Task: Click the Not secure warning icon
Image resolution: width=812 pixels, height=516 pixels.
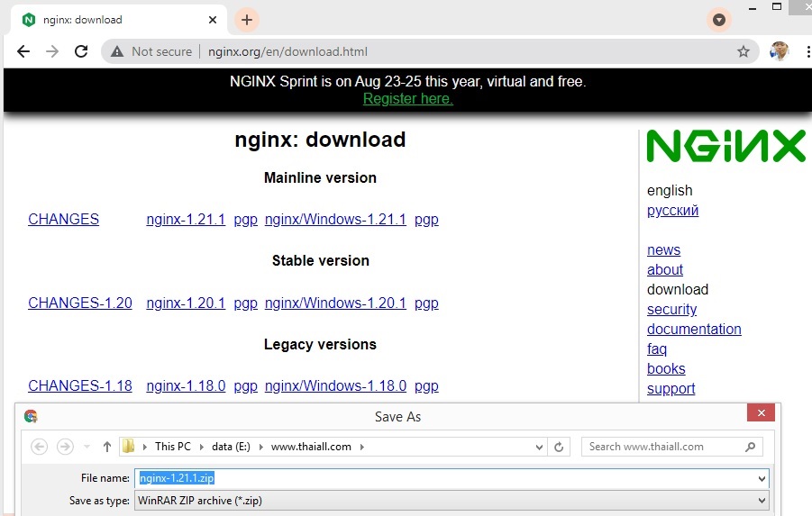Action: pos(117,52)
